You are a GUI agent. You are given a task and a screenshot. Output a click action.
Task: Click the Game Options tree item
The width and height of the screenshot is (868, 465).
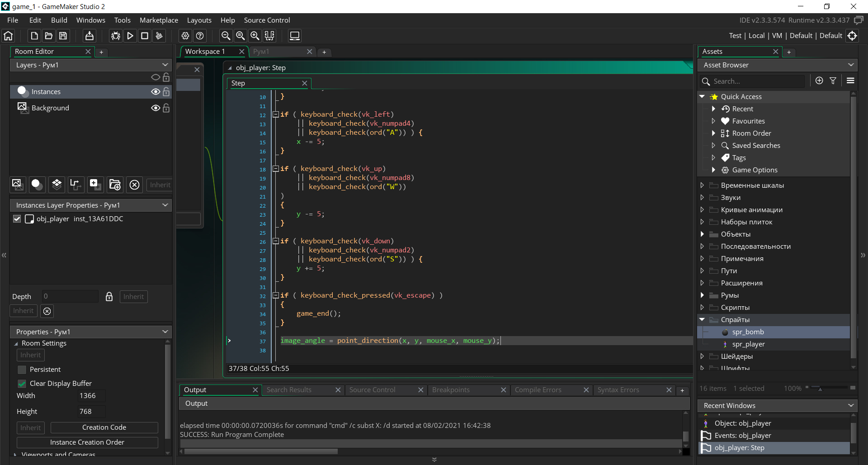click(x=755, y=170)
